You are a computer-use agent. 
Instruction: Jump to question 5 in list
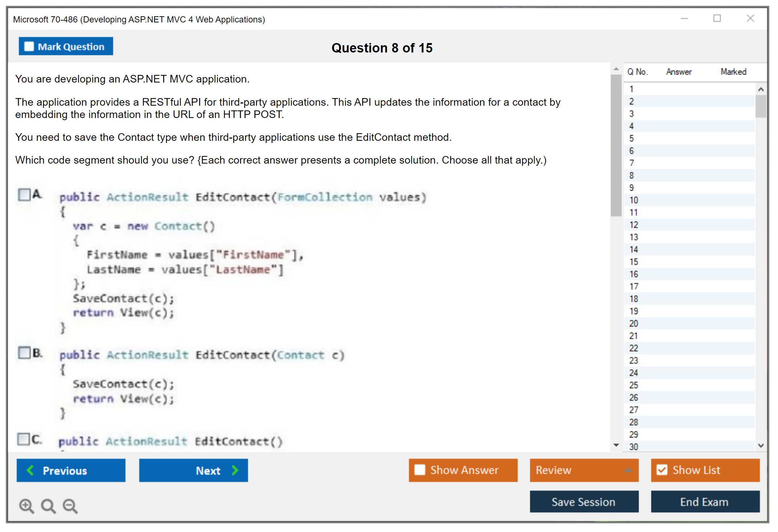pos(631,138)
